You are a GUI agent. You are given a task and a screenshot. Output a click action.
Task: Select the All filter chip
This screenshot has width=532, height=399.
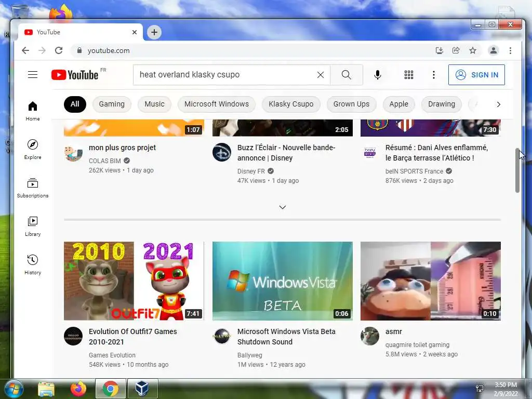coord(75,104)
